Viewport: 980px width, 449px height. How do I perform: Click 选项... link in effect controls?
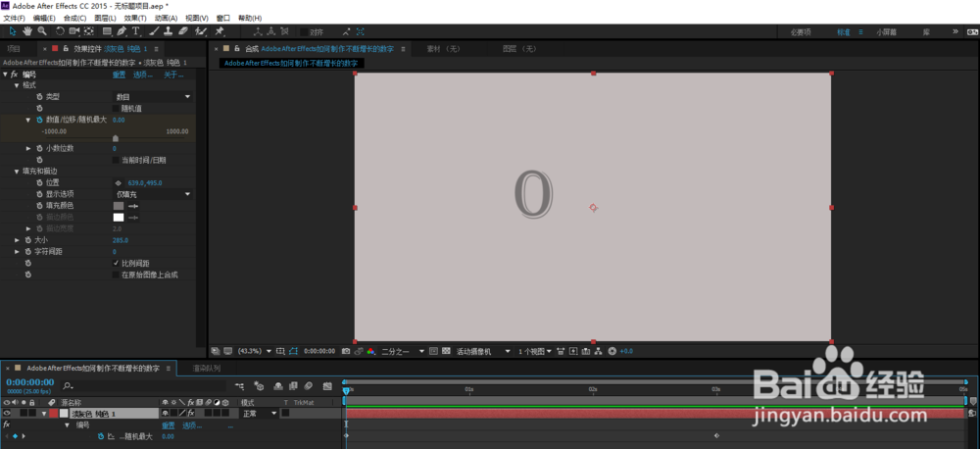143,75
